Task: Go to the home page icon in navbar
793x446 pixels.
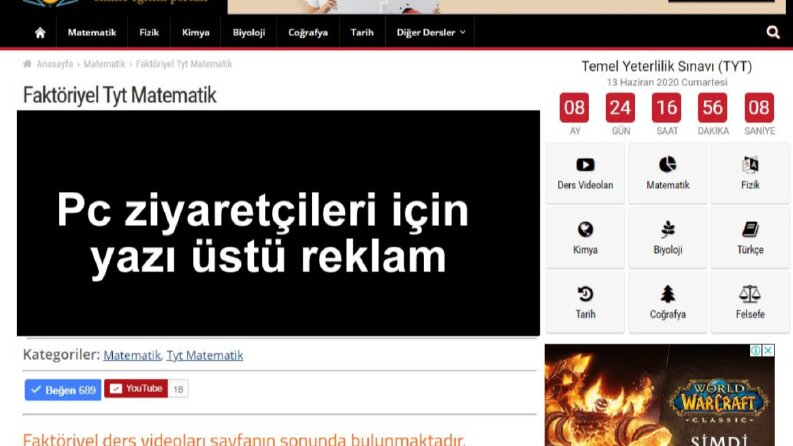Action: (40, 33)
